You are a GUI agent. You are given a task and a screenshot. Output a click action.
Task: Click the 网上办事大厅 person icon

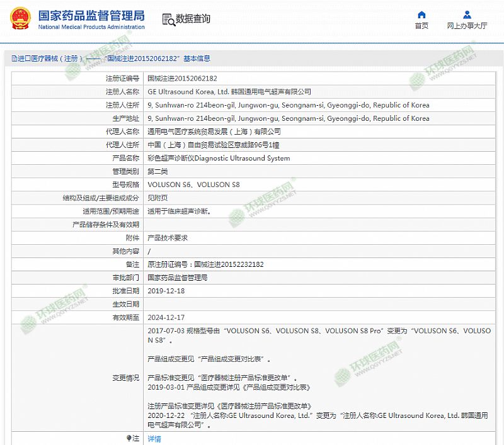click(x=466, y=14)
